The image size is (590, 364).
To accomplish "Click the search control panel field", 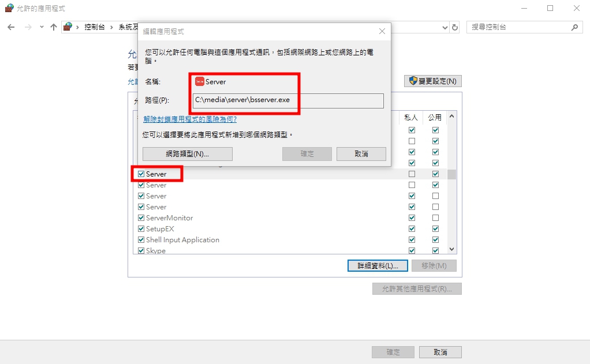I will click(x=519, y=27).
